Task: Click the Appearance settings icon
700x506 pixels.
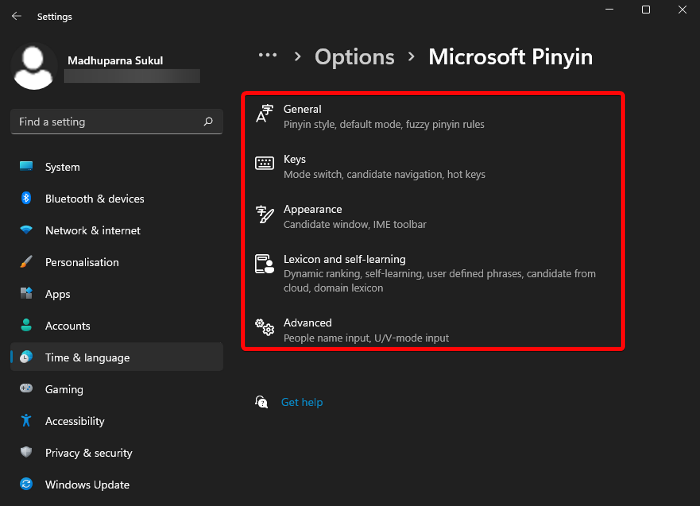Action: (264, 214)
